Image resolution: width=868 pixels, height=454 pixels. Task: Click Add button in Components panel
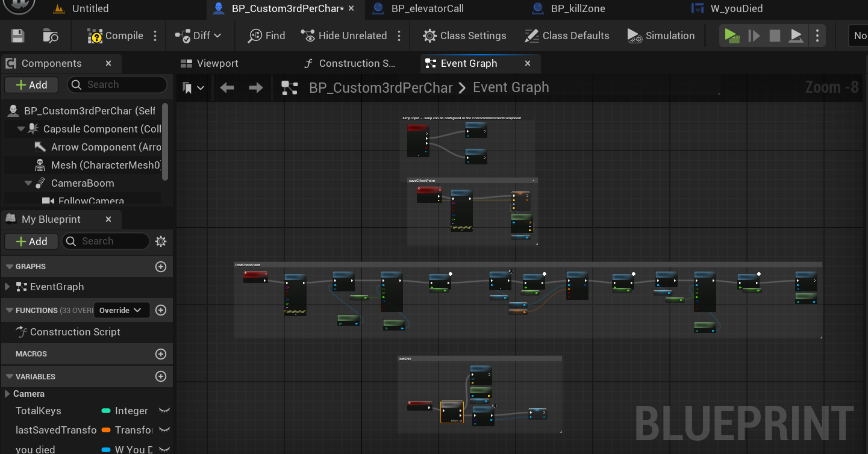[31, 85]
